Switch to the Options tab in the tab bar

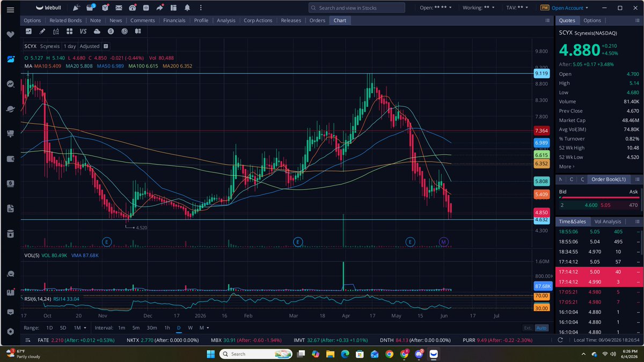(32, 20)
